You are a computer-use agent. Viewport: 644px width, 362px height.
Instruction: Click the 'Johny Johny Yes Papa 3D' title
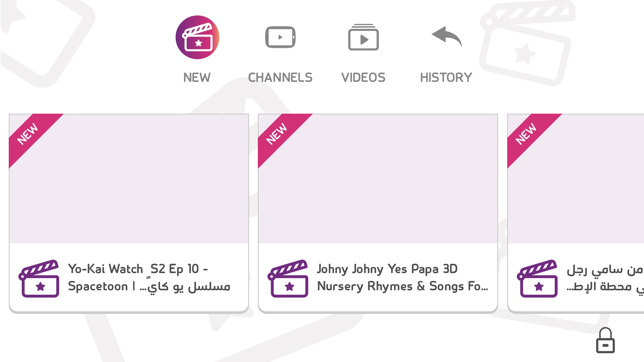(x=402, y=277)
